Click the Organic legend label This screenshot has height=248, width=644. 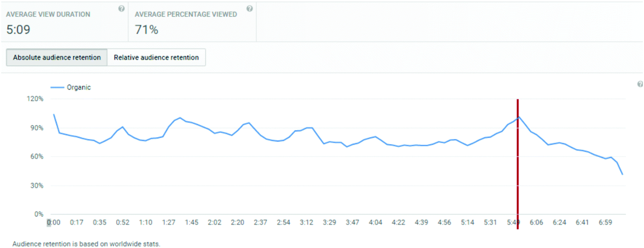(x=79, y=87)
